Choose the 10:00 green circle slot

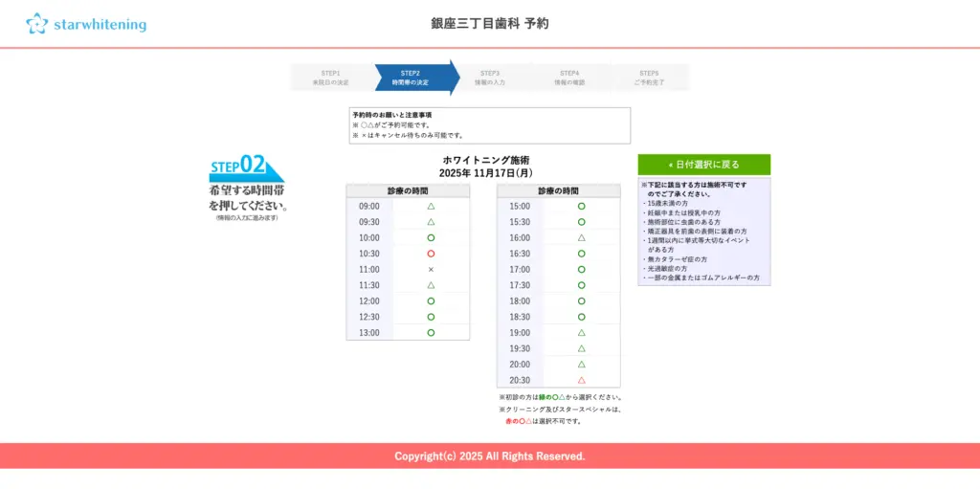coord(431,237)
